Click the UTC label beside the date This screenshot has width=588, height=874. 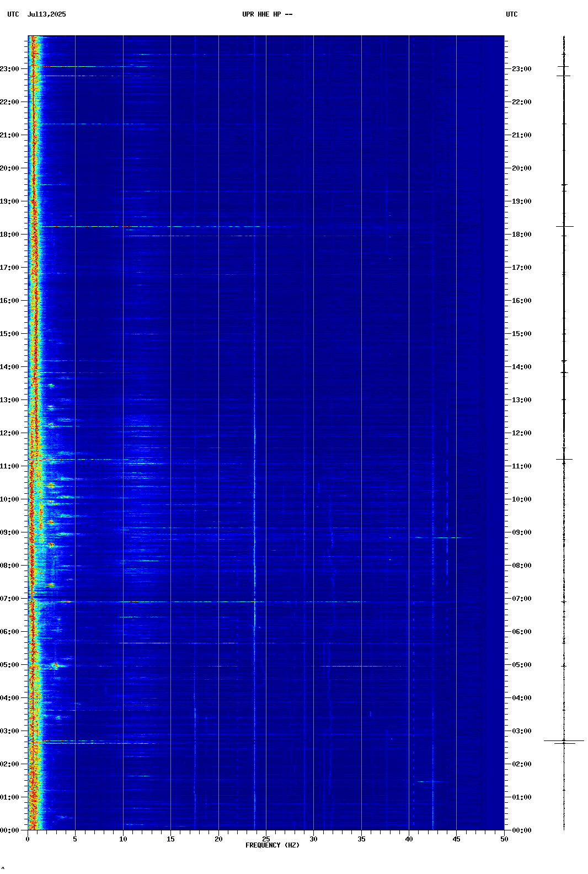coord(13,14)
